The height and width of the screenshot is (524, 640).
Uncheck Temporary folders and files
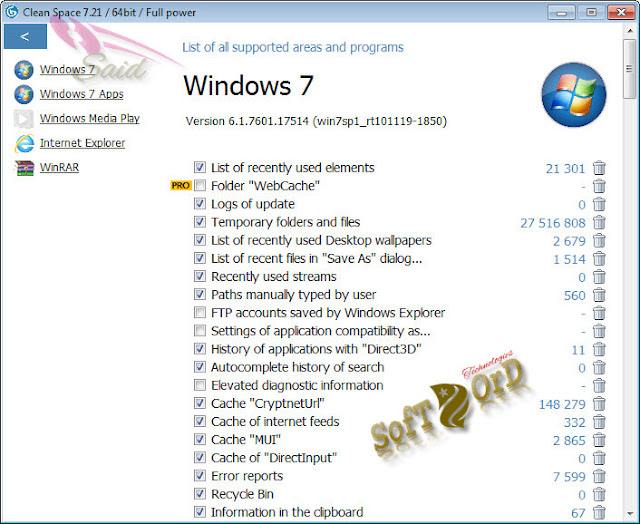coord(200,222)
